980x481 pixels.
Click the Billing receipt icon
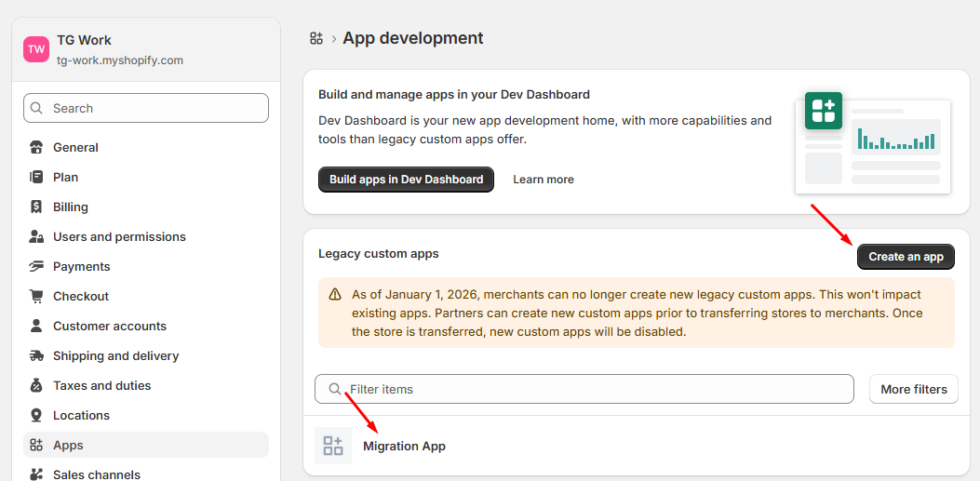(x=36, y=207)
